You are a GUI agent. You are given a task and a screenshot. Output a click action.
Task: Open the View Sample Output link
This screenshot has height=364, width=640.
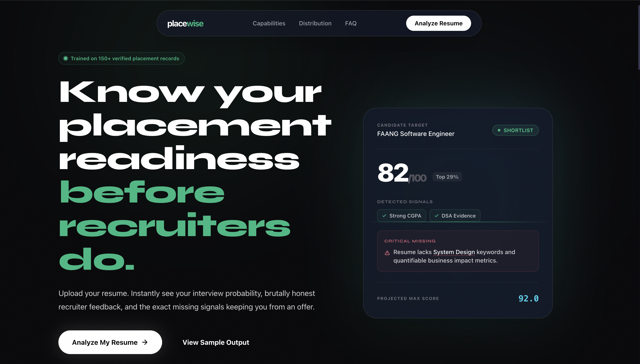click(216, 342)
